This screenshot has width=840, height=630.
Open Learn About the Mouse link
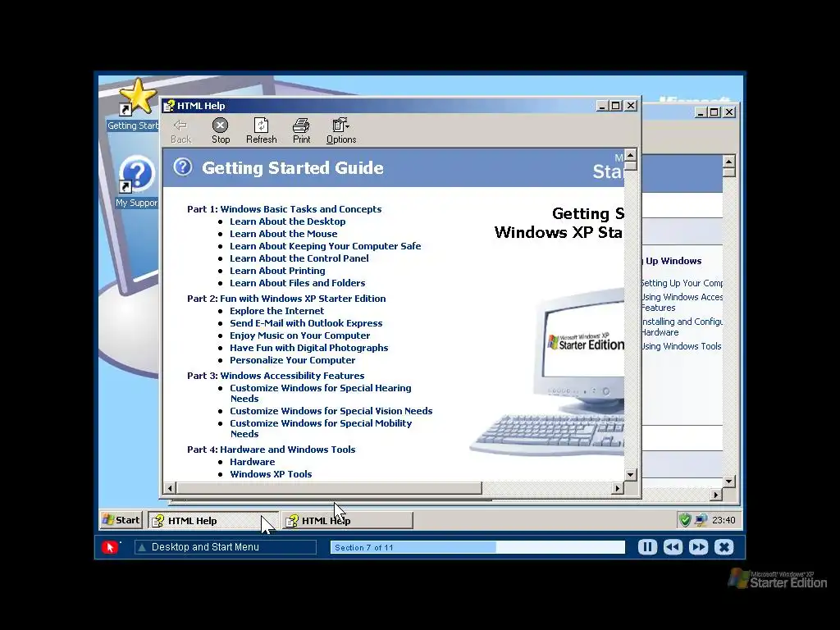coord(283,234)
